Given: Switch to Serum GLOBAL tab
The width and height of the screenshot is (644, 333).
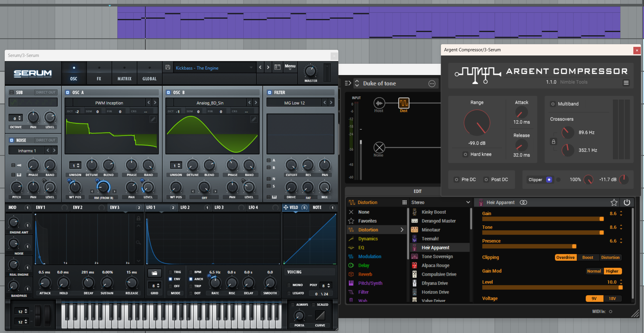Looking at the screenshot, I should click(x=149, y=73).
